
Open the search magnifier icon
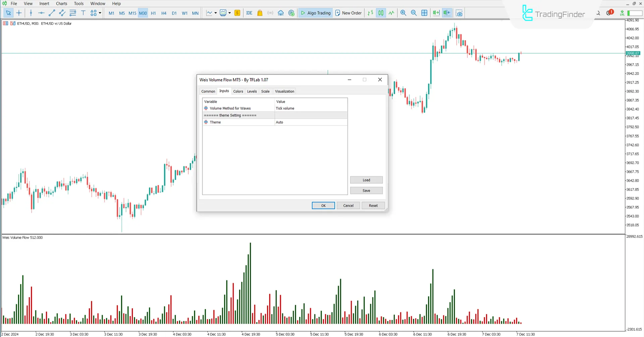598,13
